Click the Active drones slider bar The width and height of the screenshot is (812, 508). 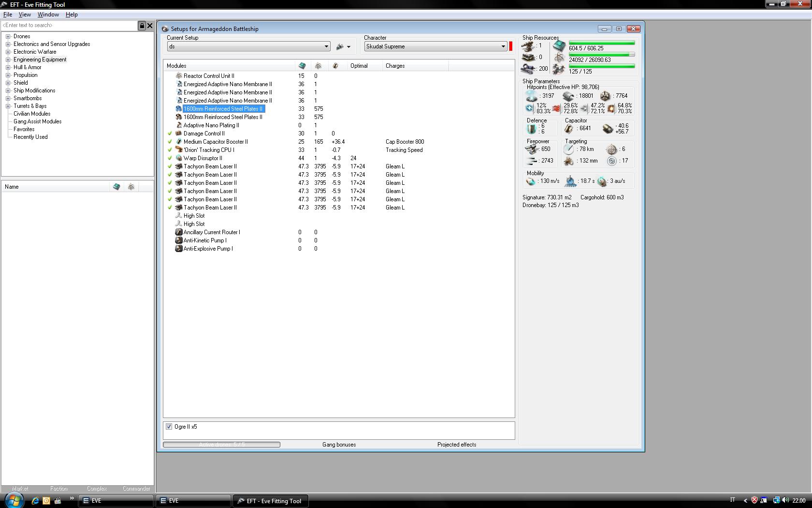tap(221, 445)
